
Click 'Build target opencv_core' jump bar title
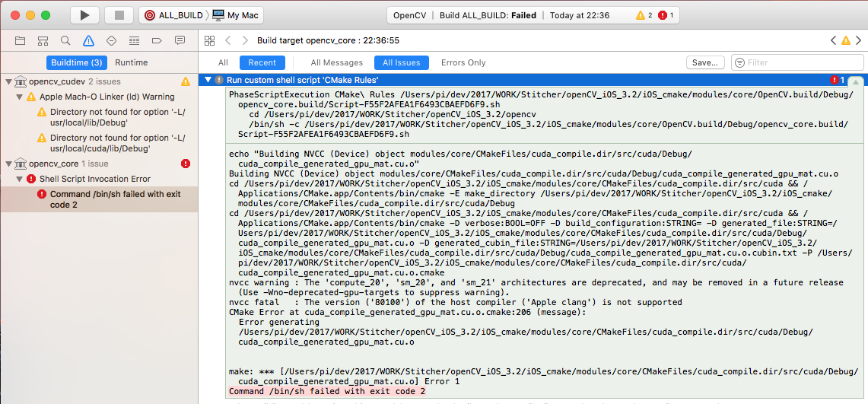coord(329,40)
